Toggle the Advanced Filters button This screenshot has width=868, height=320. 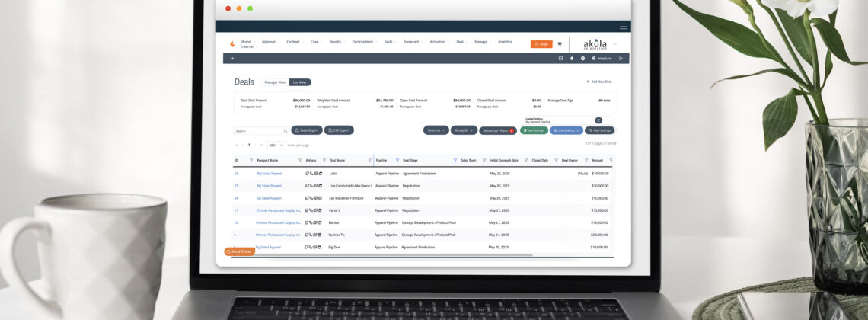click(499, 130)
